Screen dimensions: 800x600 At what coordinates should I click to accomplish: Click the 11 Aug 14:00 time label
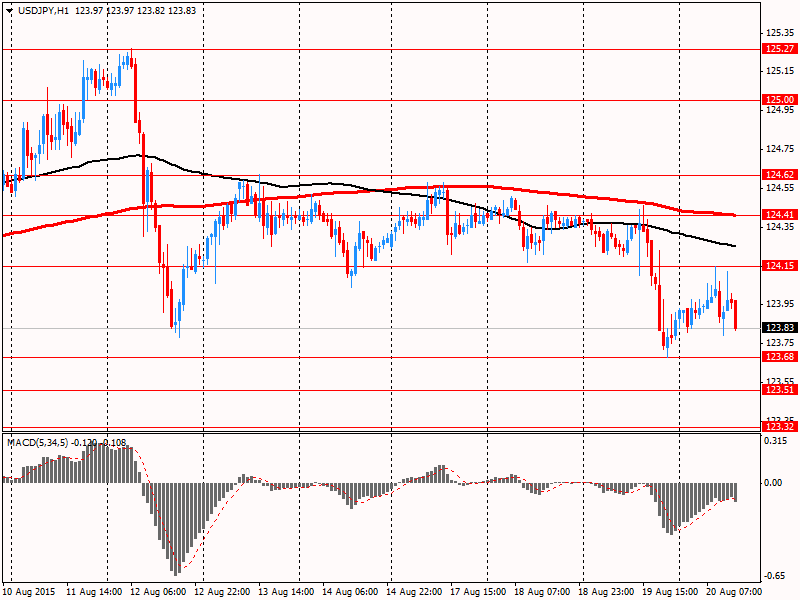(94, 592)
